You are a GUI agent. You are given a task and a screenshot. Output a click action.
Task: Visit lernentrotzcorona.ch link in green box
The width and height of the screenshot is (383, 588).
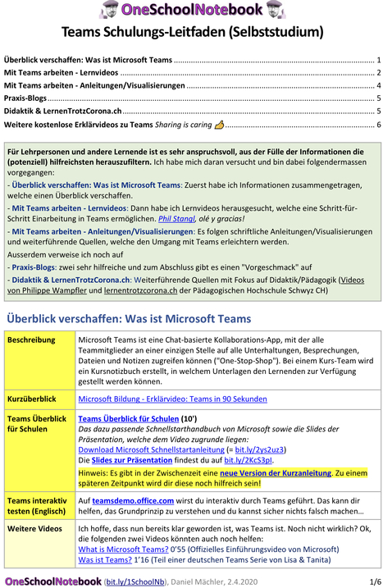[140, 290]
